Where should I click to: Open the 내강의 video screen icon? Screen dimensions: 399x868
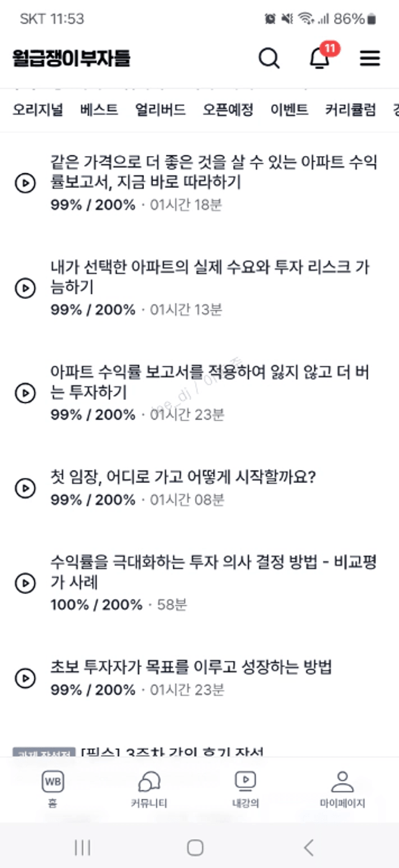pyautogui.click(x=245, y=788)
